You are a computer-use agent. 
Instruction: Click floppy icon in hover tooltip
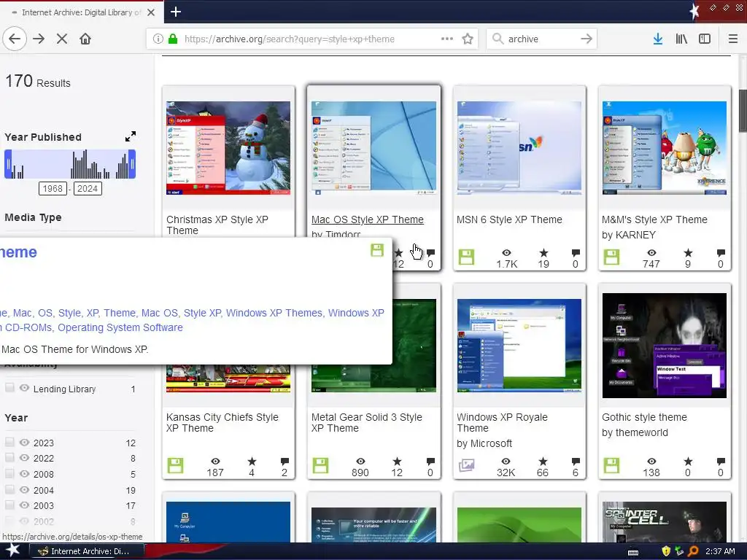(x=377, y=250)
